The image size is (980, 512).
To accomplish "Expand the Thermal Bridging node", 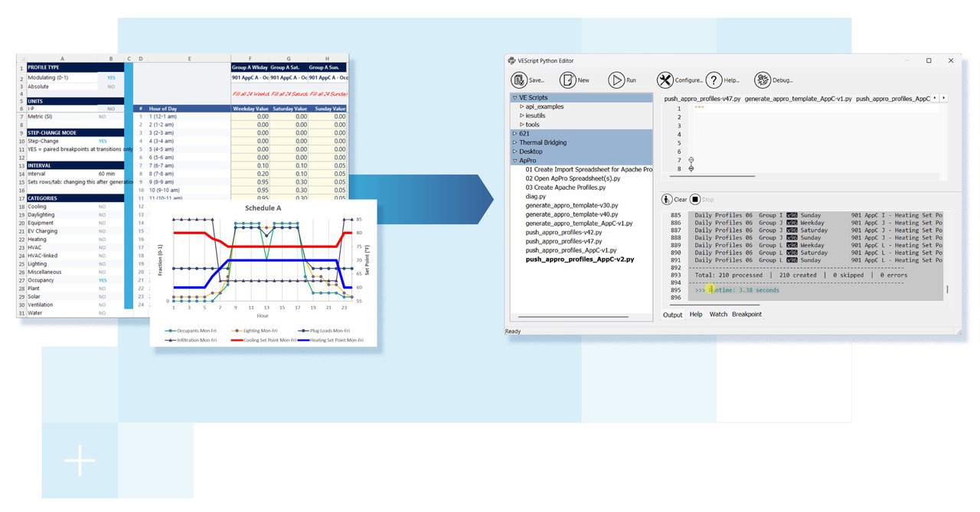I will 514,143.
